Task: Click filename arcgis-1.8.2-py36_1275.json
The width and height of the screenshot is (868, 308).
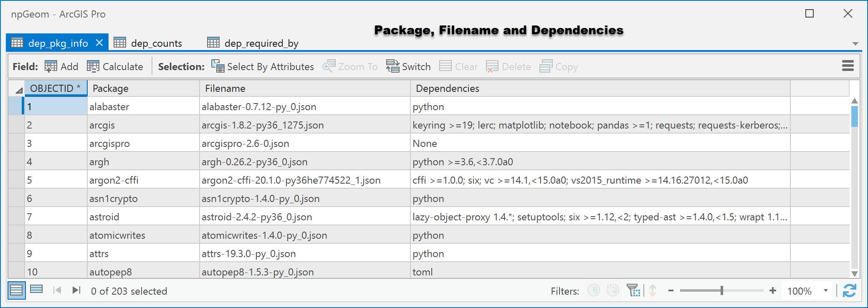Action: [305, 125]
